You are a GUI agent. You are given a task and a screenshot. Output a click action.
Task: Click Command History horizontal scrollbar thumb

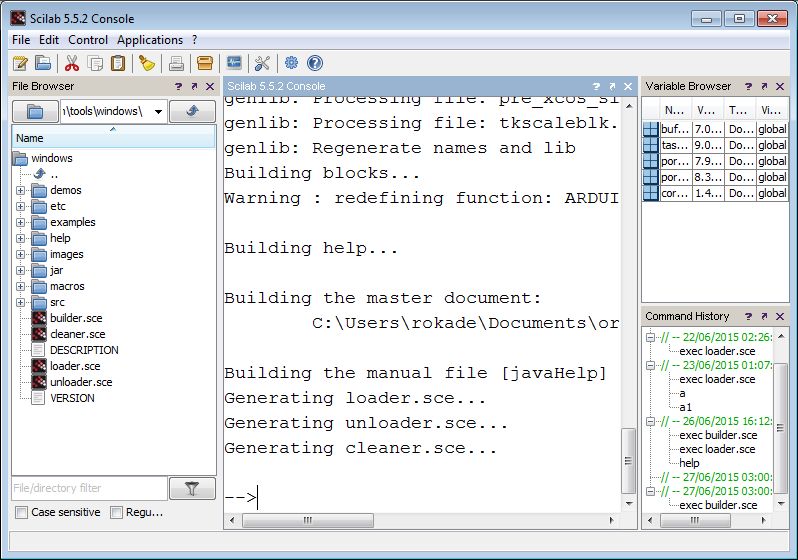click(695, 520)
